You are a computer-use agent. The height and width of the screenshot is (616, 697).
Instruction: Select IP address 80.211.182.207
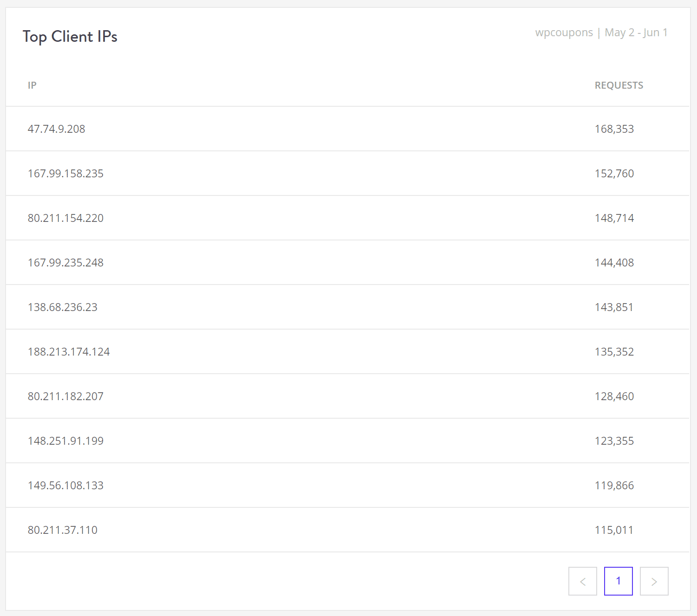coord(65,396)
